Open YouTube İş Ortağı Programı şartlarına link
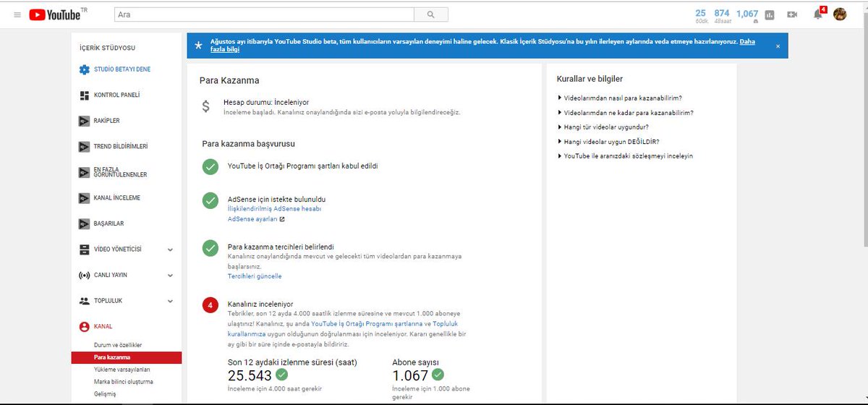The height and width of the screenshot is (405, 868). (367, 324)
